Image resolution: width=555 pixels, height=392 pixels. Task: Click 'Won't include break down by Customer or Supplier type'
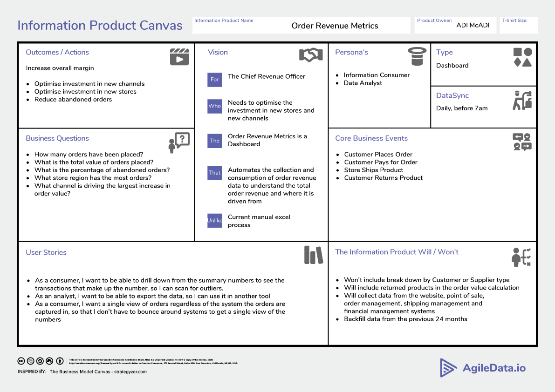click(x=427, y=280)
